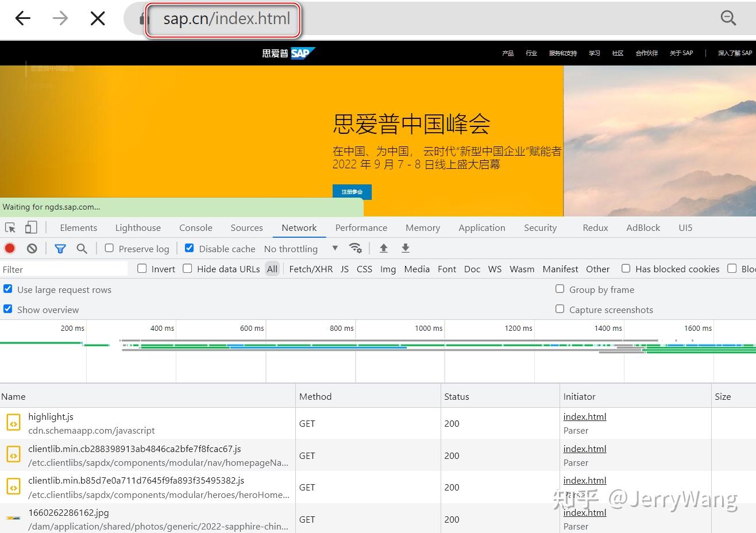Enable Capture screenshots

(x=560, y=309)
